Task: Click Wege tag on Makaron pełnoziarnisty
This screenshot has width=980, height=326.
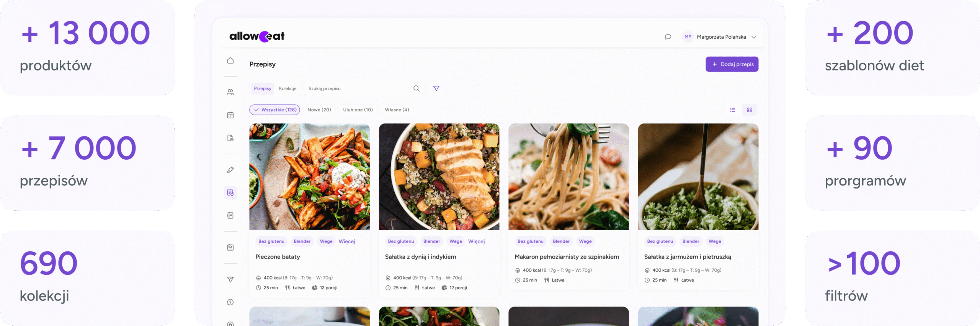Action: (x=585, y=241)
